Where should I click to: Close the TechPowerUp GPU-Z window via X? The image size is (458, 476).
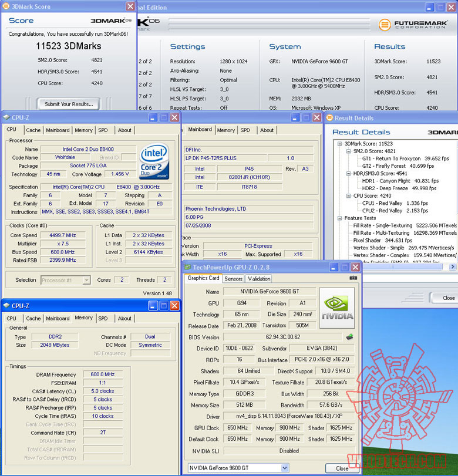click(x=355, y=267)
